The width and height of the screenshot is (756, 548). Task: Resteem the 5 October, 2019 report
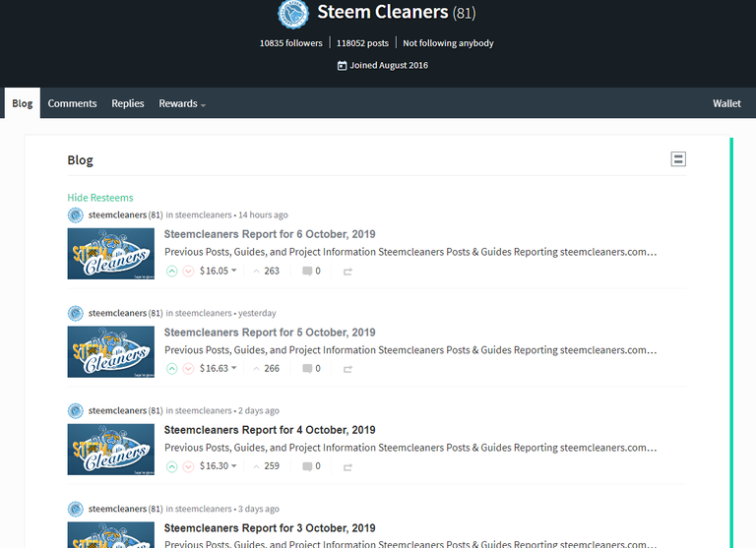[x=347, y=369]
